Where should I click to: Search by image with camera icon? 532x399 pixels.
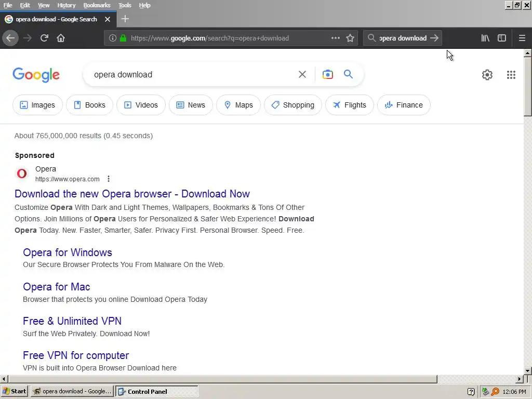pos(328,74)
